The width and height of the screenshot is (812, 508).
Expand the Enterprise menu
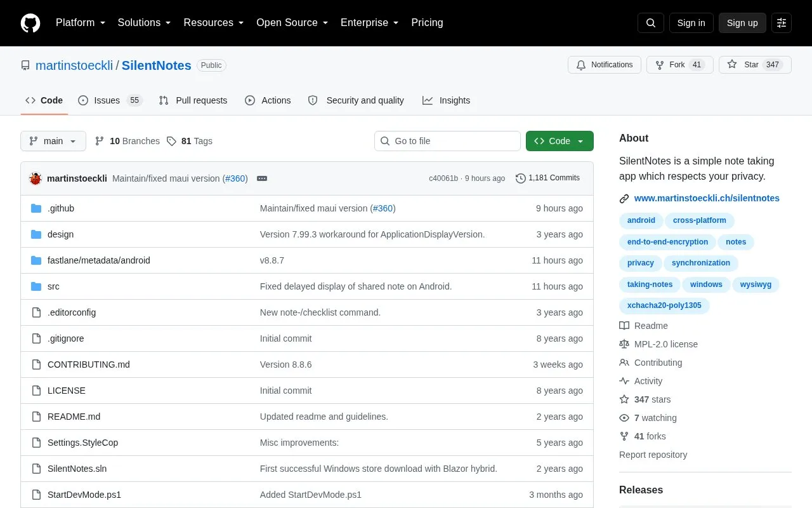tap(370, 23)
